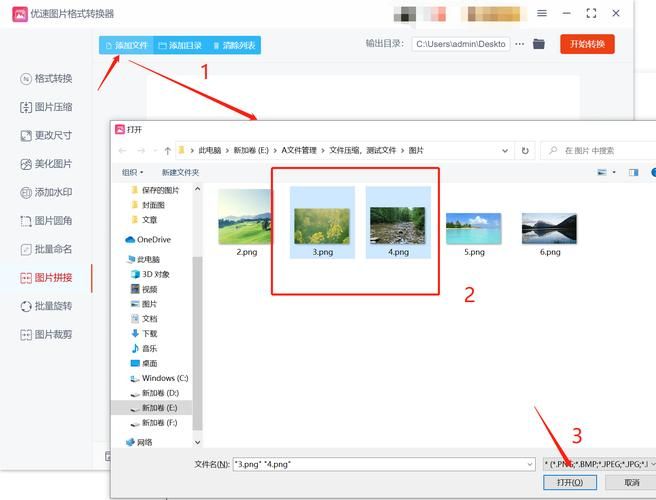Select 美化图片 in the sidebar
Screen dimensions: 656x500
coord(46,164)
